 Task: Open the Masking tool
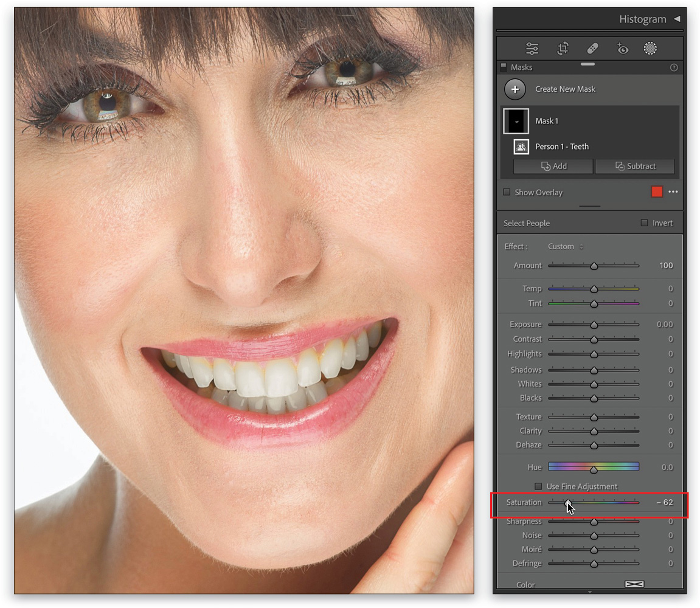click(650, 49)
